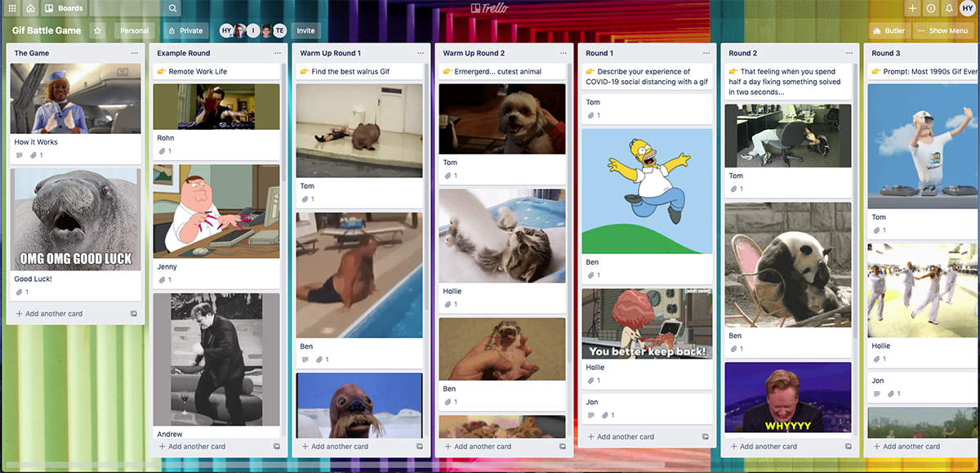Click the plus icon to create something new
980x473 pixels.
pyautogui.click(x=913, y=8)
